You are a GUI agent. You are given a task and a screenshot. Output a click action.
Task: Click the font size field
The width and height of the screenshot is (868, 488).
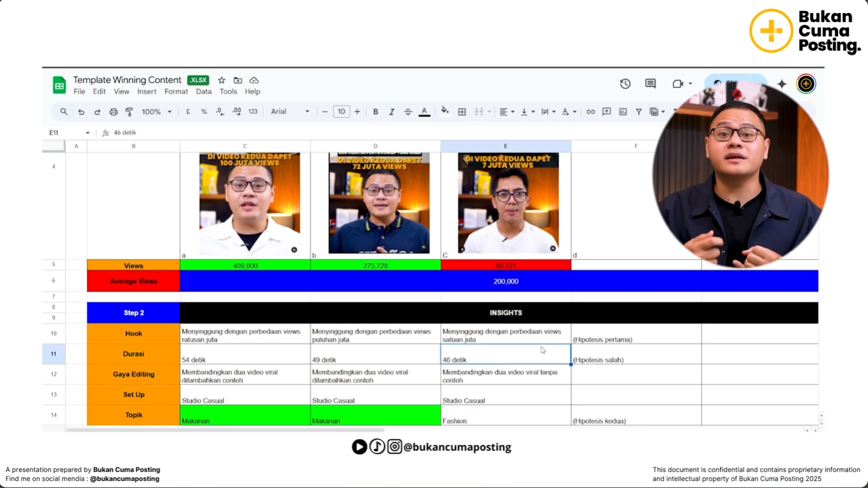(341, 112)
